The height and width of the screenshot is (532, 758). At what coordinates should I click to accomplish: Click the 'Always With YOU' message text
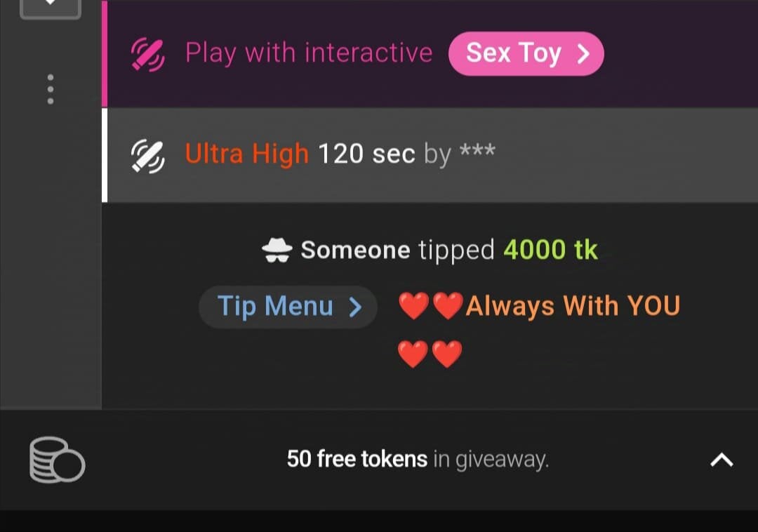tap(573, 306)
